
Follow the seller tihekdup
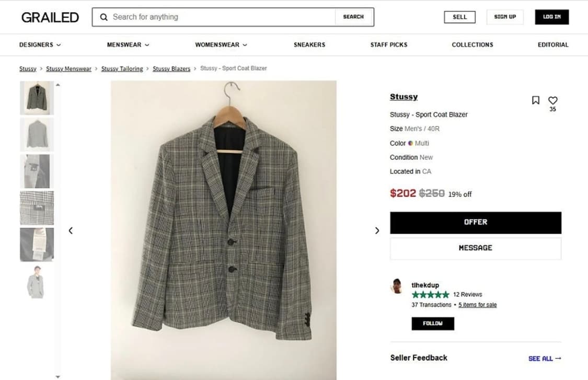click(x=432, y=324)
